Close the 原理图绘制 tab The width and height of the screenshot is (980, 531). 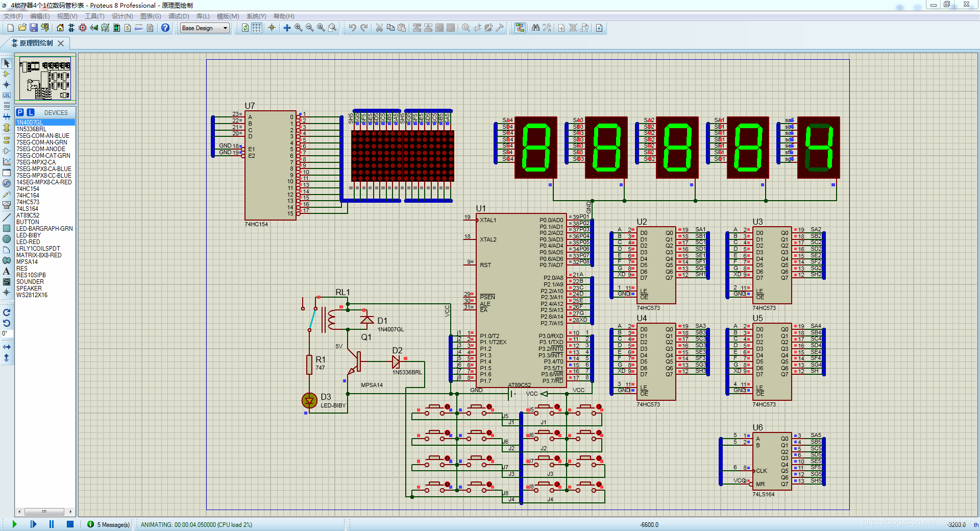pos(61,43)
